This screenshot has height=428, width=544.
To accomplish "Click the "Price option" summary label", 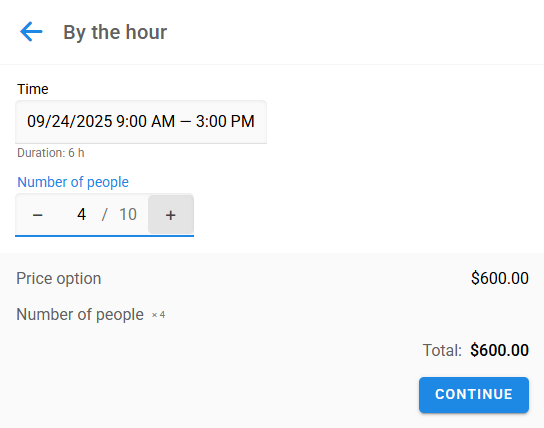I will pyautogui.click(x=59, y=279).
